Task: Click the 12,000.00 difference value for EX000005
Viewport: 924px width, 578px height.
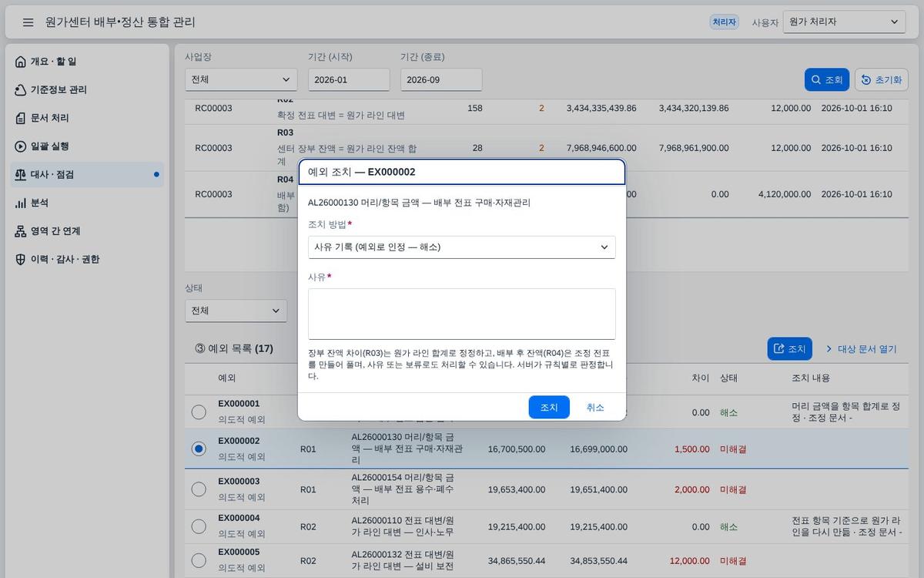Action: [689, 561]
